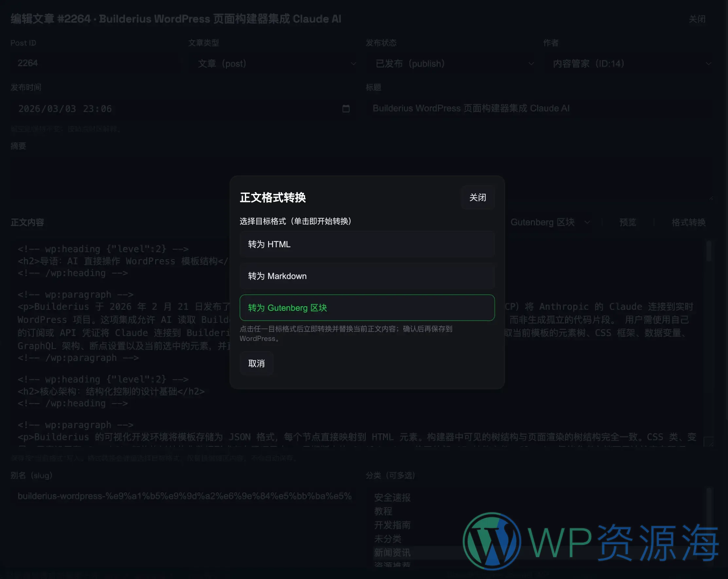Select 开发指南 category in list
This screenshot has height=579, width=728.
click(392, 525)
